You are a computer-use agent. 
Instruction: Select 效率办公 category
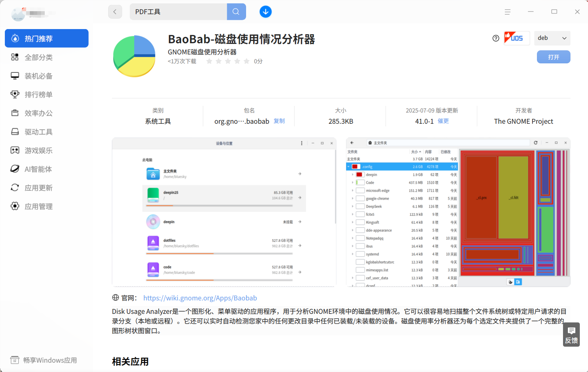coord(47,113)
